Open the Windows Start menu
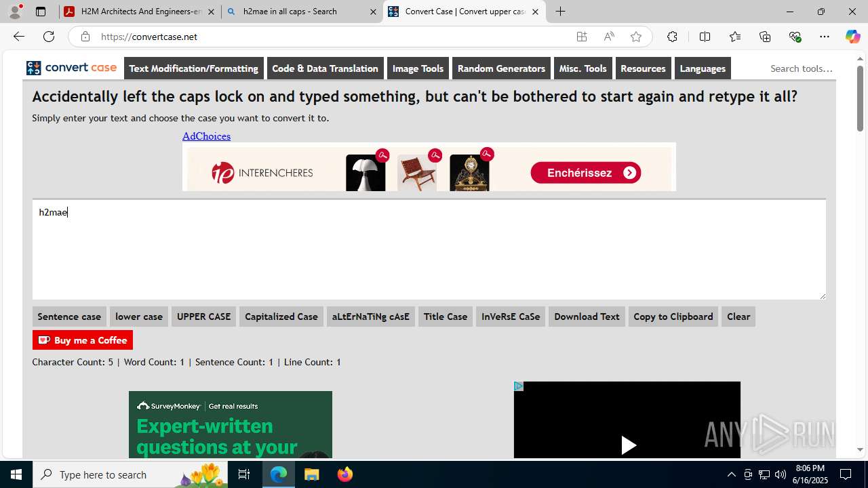Image resolution: width=868 pixels, height=488 pixels. click(16, 474)
